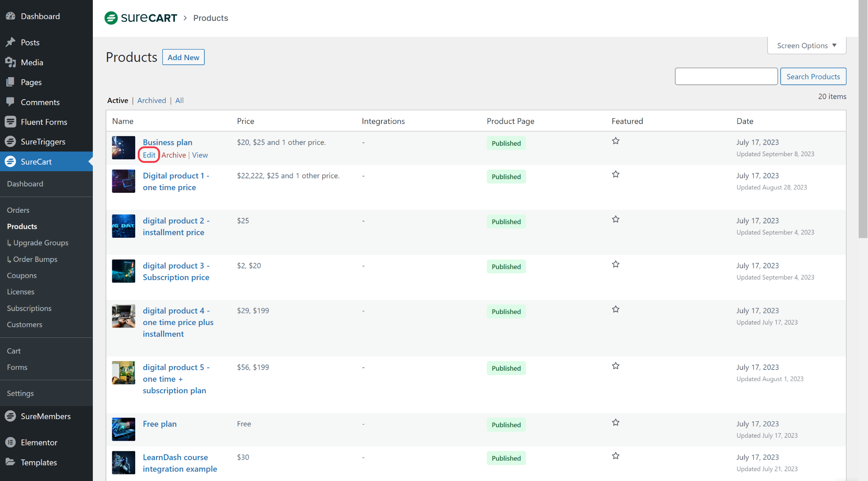Image resolution: width=868 pixels, height=481 pixels.
Task: Click the Elementor icon in sidebar
Action: [x=11, y=442]
